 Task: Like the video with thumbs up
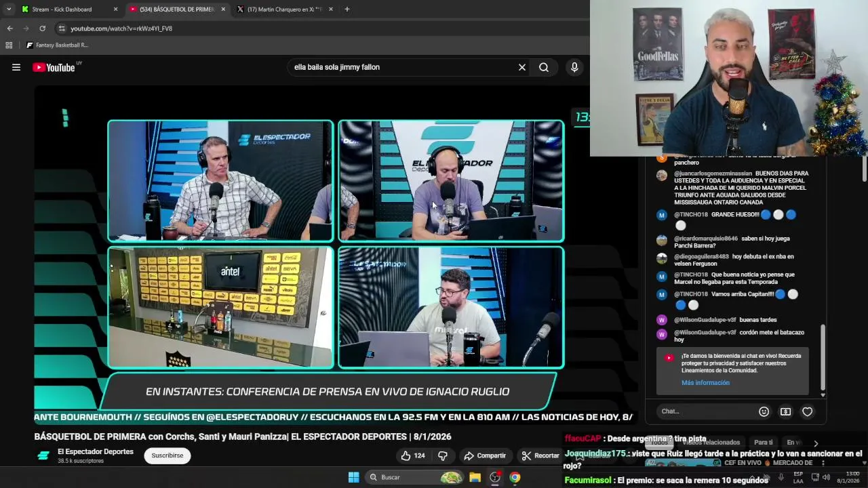[x=413, y=455]
